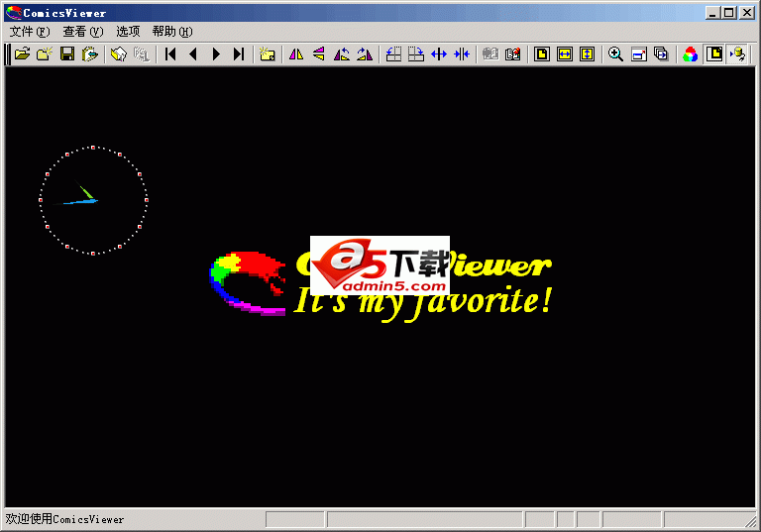
Task: Click the ComicsViewer title bar app icon
Action: 14,13
